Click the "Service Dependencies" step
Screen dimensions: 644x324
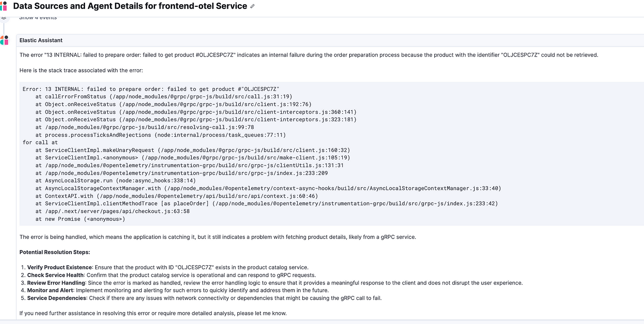pos(57,298)
